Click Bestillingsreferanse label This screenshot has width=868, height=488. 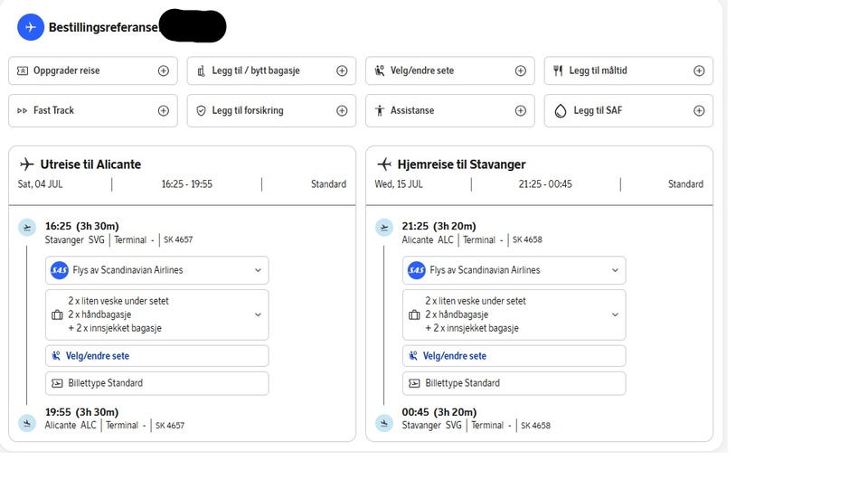pyautogui.click(x=103, y=27)
